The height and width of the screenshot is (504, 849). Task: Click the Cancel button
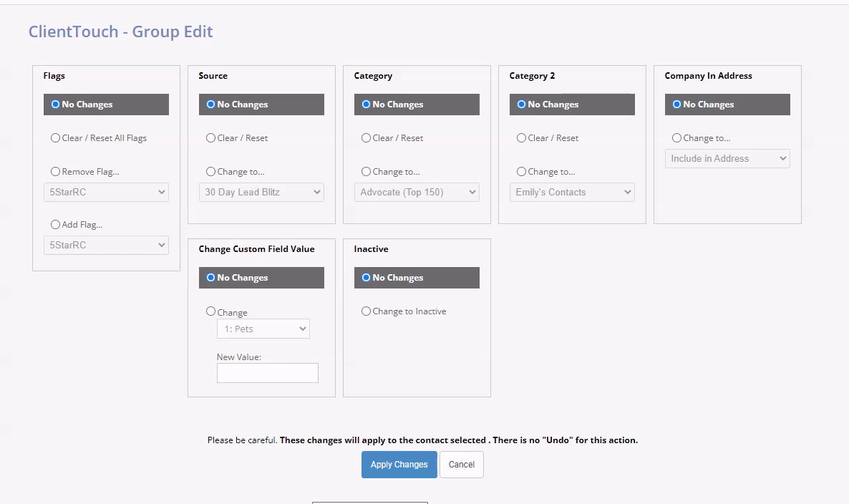461,465
